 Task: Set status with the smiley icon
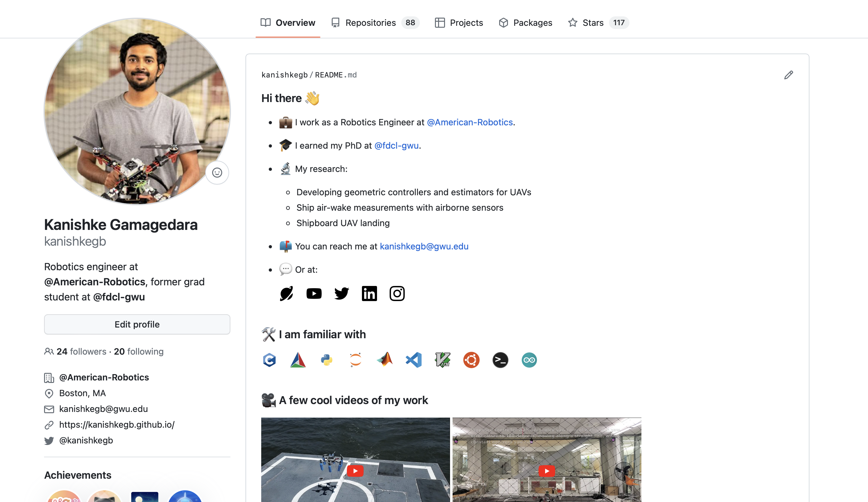point(217,173)
